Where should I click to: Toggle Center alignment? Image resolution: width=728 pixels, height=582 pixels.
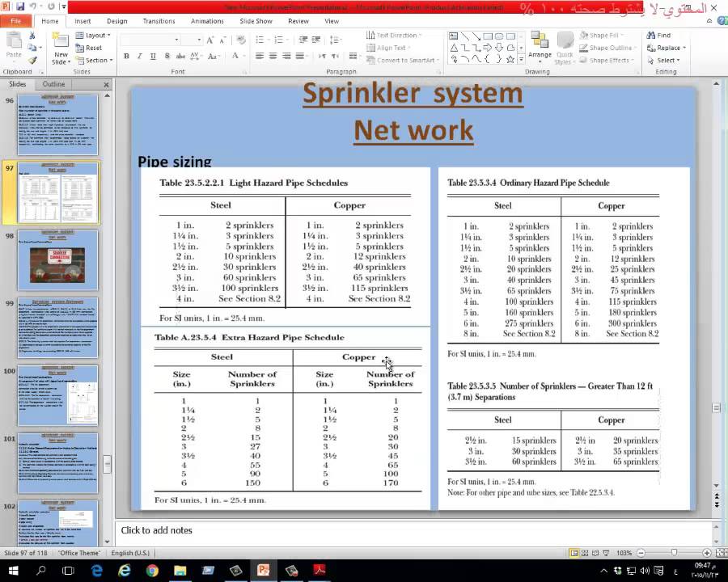click(x=273, y=56)
